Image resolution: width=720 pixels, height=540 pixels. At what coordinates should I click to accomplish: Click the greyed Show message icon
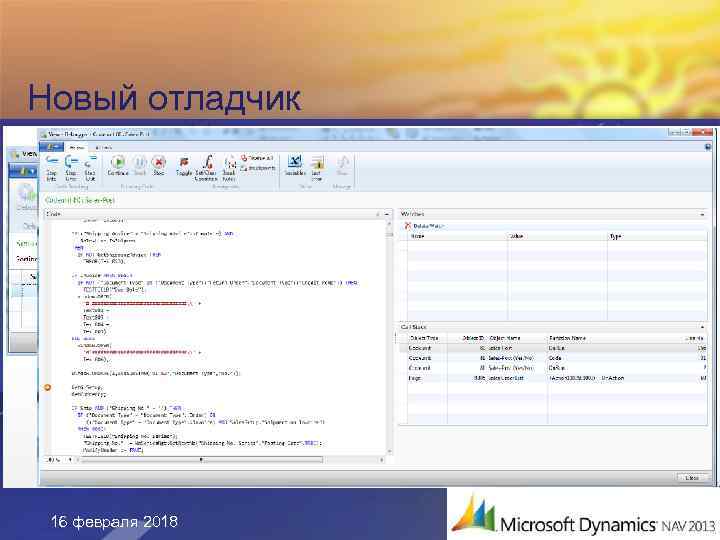point(342,166)
